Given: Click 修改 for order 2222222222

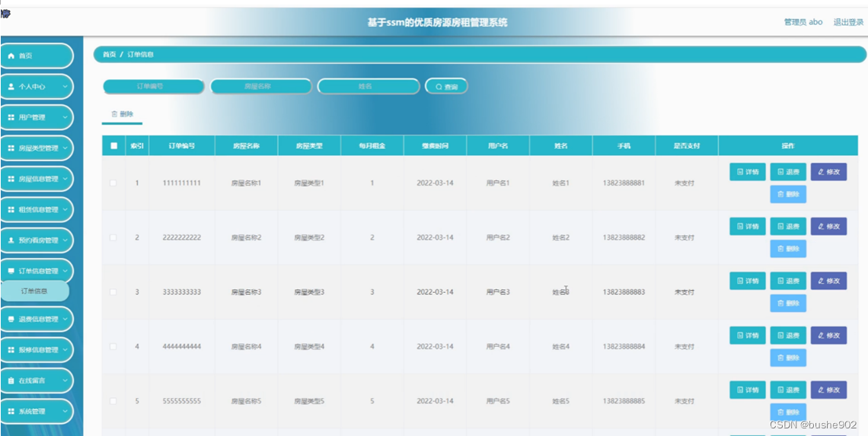Looking at the screenshot, I should 828,226.
